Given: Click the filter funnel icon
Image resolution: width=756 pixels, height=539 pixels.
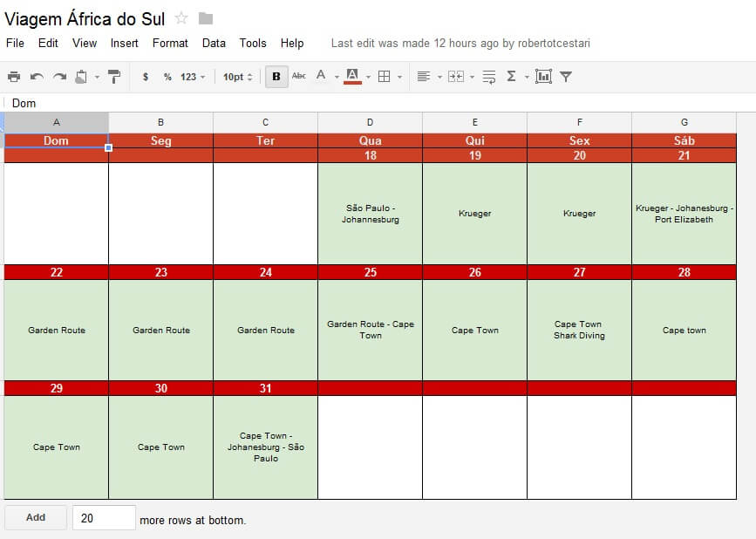Looking at the screenshot, I should [x=566, y=77].
